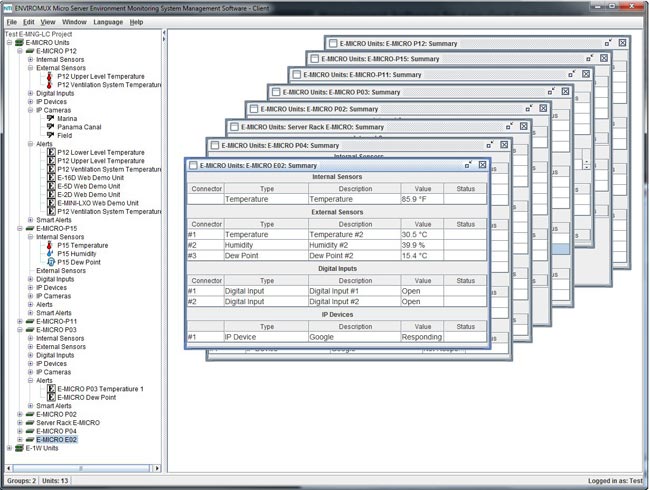The height and width of the screenshot is (490, 650).
Task: Expand Internal Sensors under E-MICRO P12
Action: (x=30, y=59)
